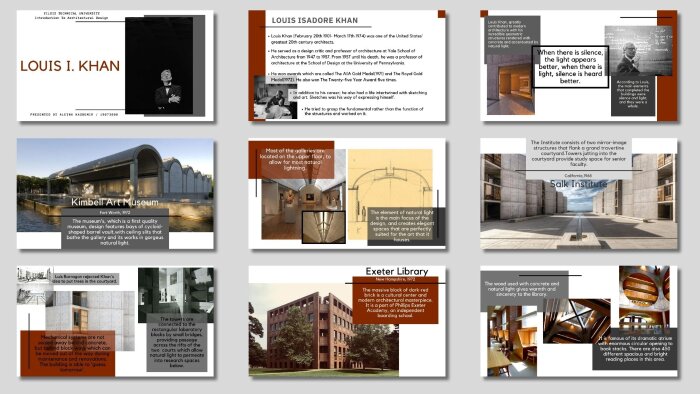Open the Luis Barragan courtyard slide
Viewport: 700px width, 394px height.
115,322
